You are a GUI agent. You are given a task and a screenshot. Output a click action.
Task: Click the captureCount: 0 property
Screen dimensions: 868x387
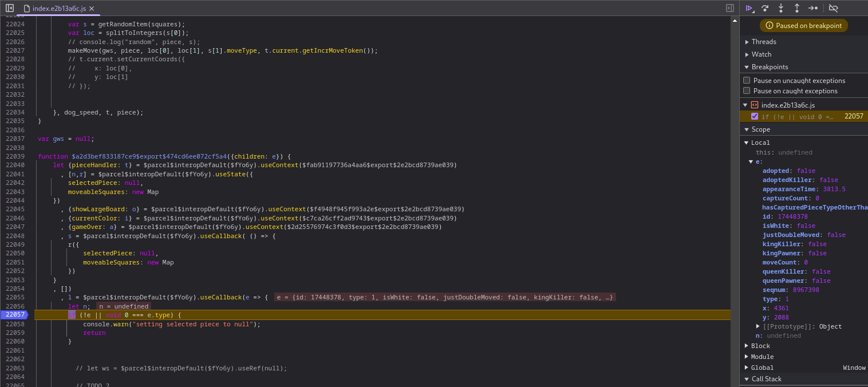tap(791, 198)
